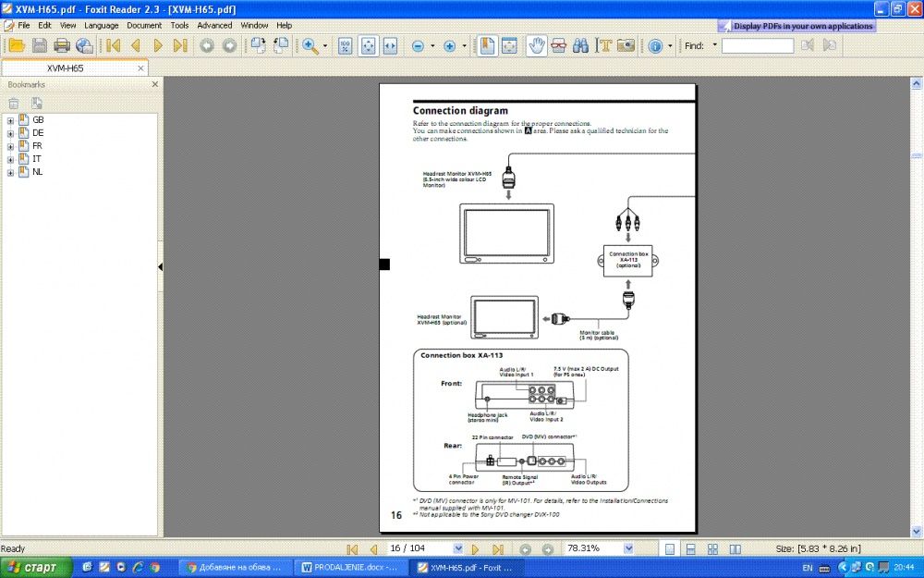Select the Zoom In magnifier tool
The image size is (924, 578).
click(310, 45)
